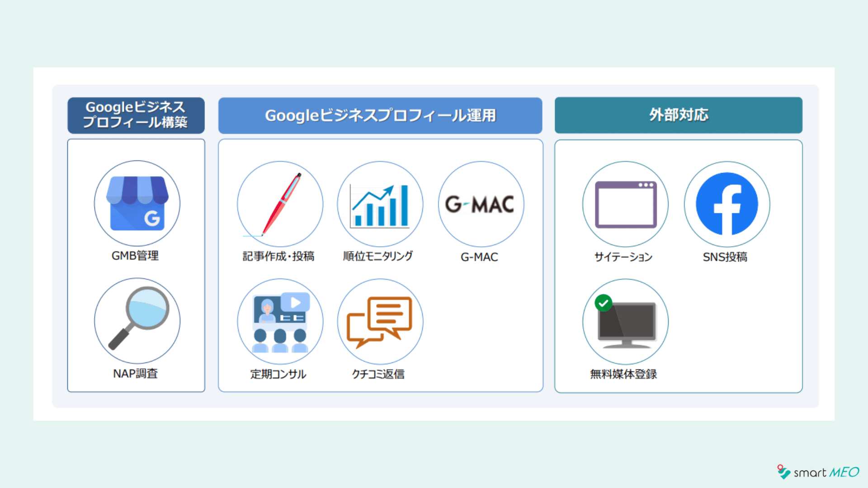This screenshot has height=488, width=868.
Task: Select the 定期コンサル video meeting icon
Action: [280, 321]
